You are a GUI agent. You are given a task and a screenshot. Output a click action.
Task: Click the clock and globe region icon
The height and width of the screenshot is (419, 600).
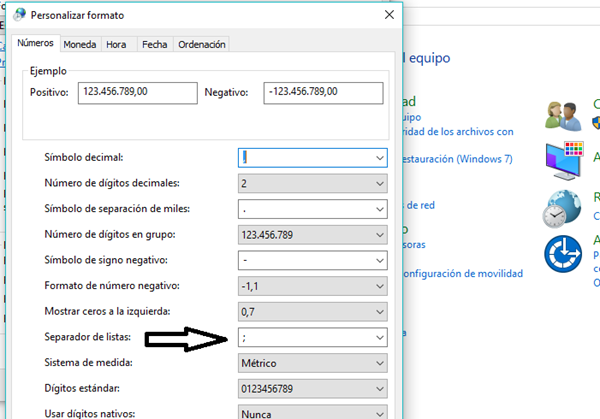(562, 209)
